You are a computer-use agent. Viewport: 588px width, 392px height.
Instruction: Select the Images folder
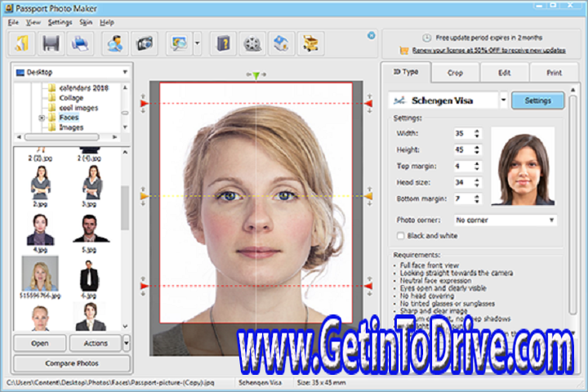pyautogui.click(x=71, y=127)
